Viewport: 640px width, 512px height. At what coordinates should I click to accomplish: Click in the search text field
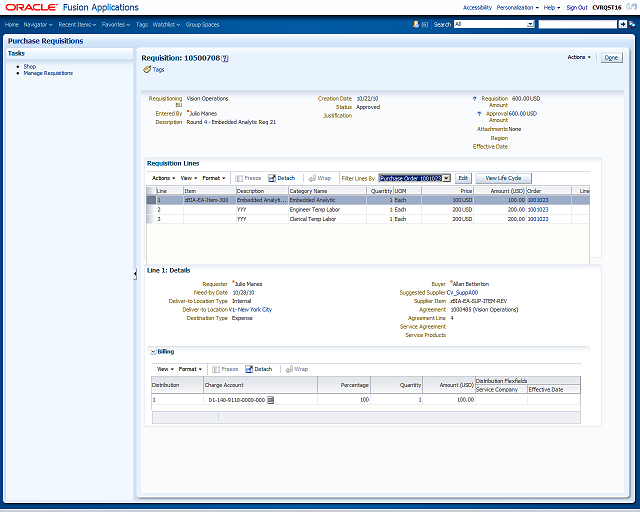point(577,24)
